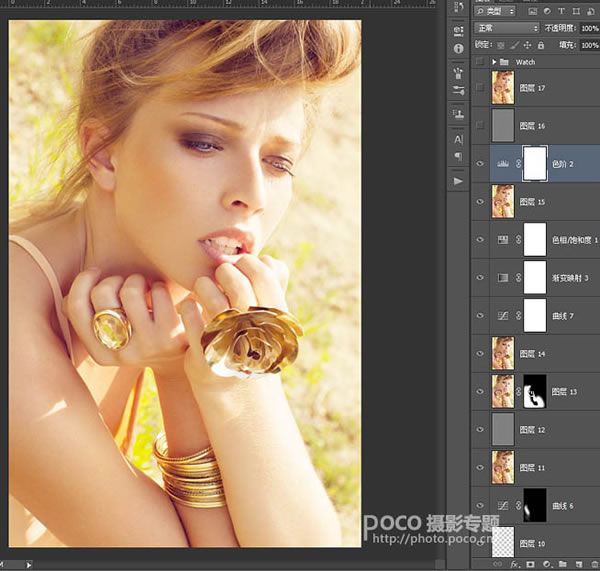Filter layers by type layer icon
The height and width of the screenshot is (571, 600).
pos(561,11)
